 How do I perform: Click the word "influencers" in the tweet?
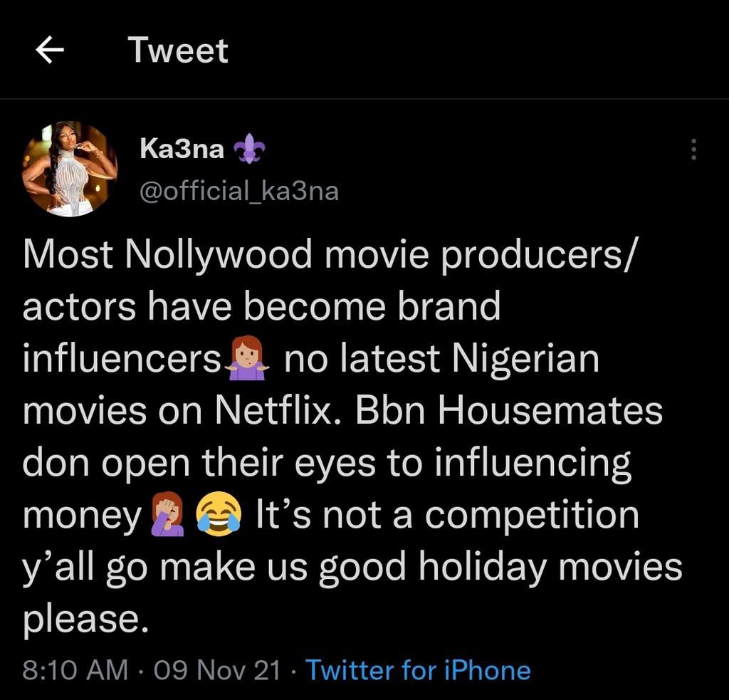(122, 359)
